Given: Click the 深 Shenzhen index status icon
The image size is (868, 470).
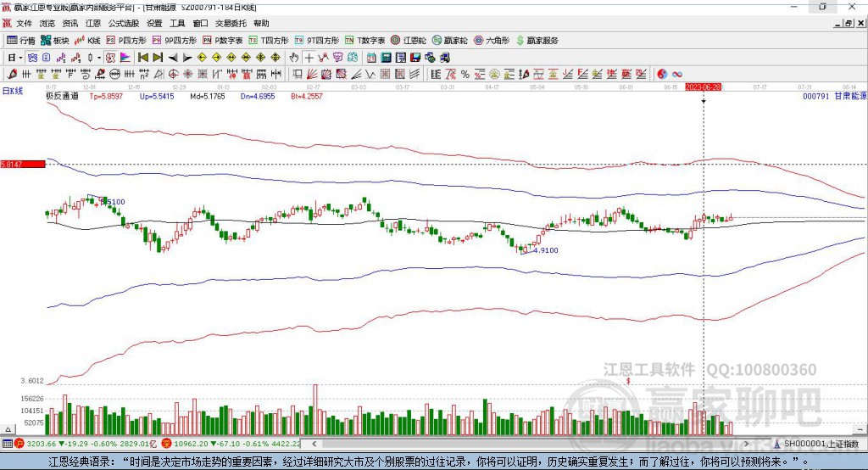Looking at the screenshot, I should (167, 444).
